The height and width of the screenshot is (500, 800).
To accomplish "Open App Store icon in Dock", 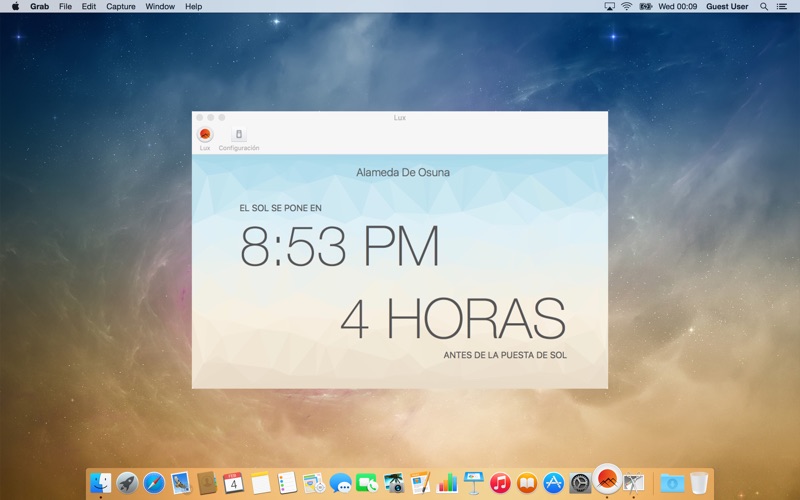I will coord(554,482).
